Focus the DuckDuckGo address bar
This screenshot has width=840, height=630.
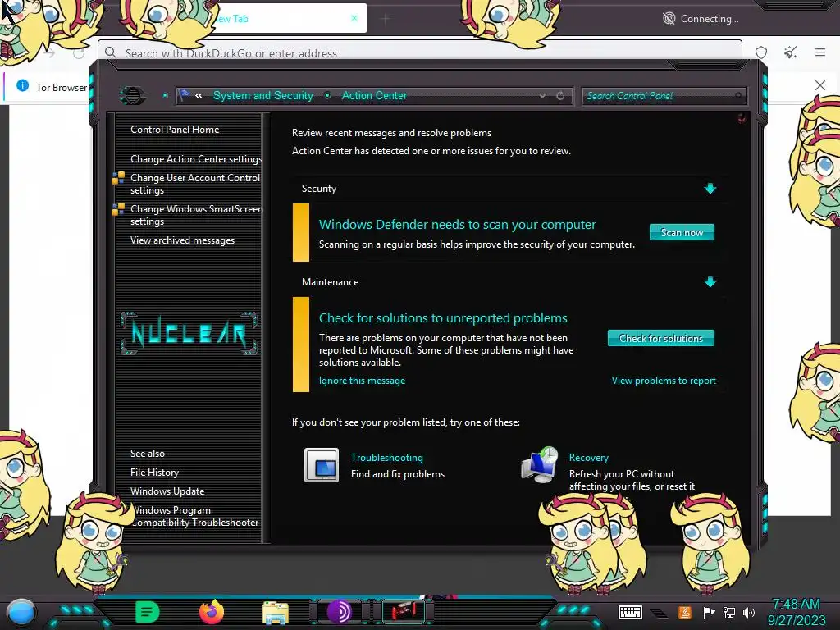click(x=420, y=52)
